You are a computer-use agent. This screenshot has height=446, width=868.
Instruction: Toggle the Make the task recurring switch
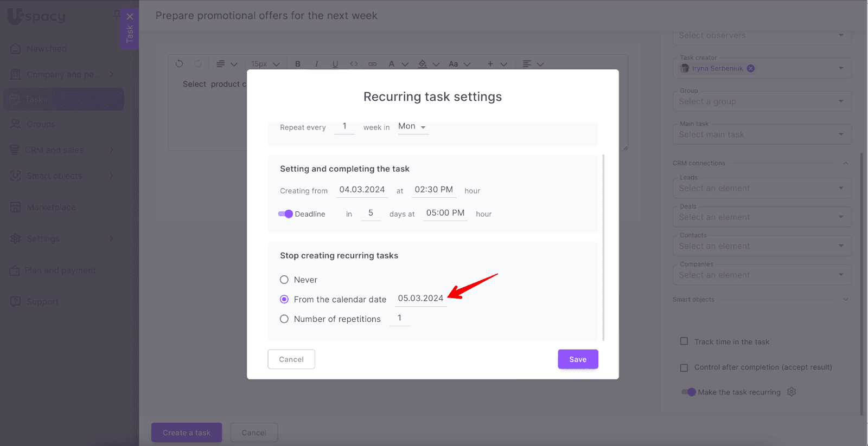pyautogui.click(x=688, y=392)
